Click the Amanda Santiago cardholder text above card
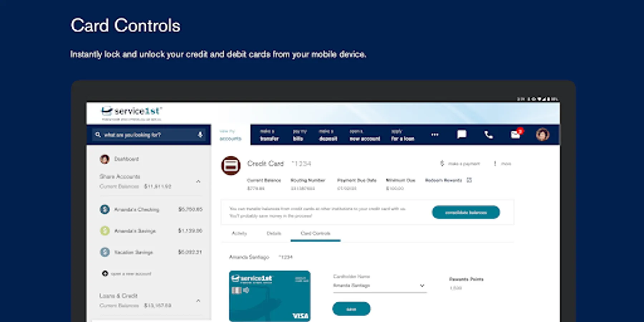The image size is (644, 322). (x=249, y=257)
